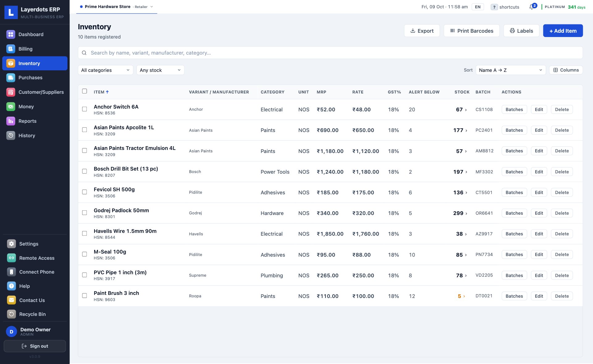Screen dimensions: 593x364
Task: Click the Export button
Action: click(422, 31)
